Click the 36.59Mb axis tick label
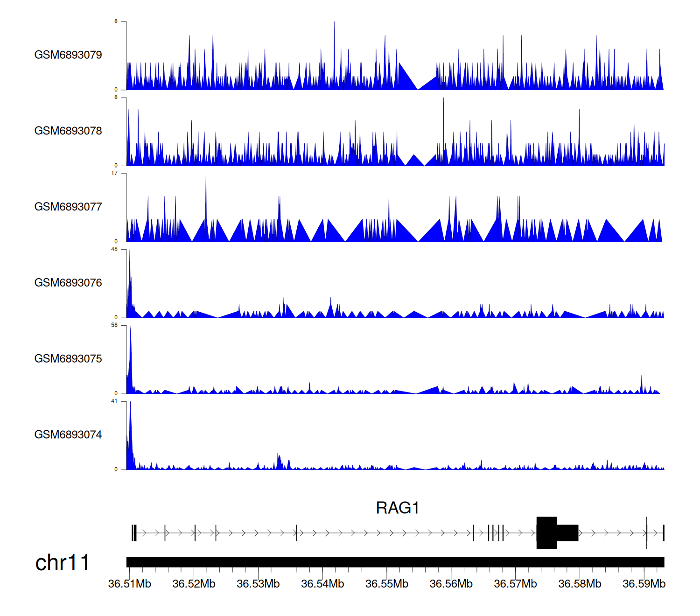 click(644, 584)
